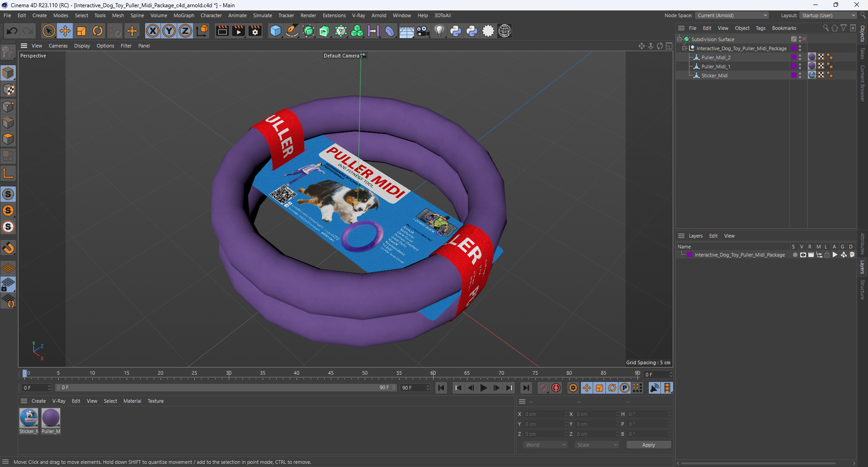Click the globe icon in toolbar
Viewport: 868px width, 467px height.
505,31
